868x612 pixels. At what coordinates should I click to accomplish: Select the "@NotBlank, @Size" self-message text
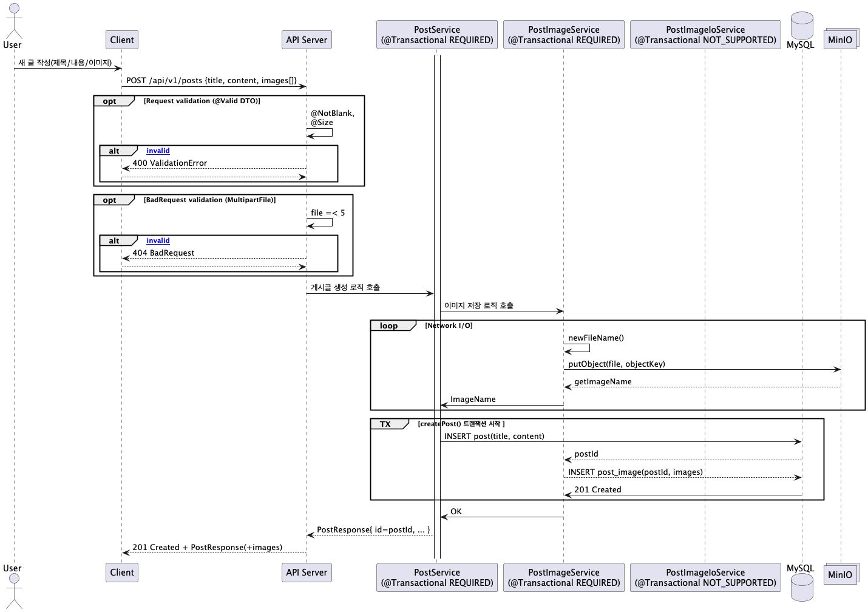(333, 118)
